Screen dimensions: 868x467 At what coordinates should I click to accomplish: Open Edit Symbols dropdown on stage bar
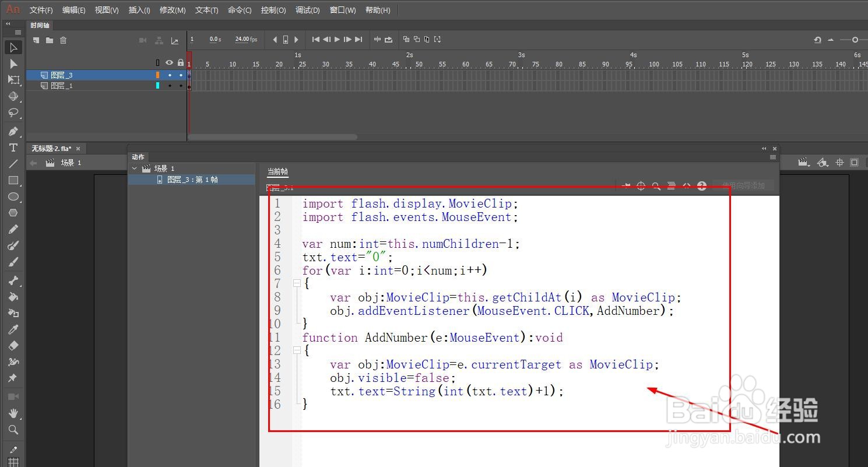point(823,163)
